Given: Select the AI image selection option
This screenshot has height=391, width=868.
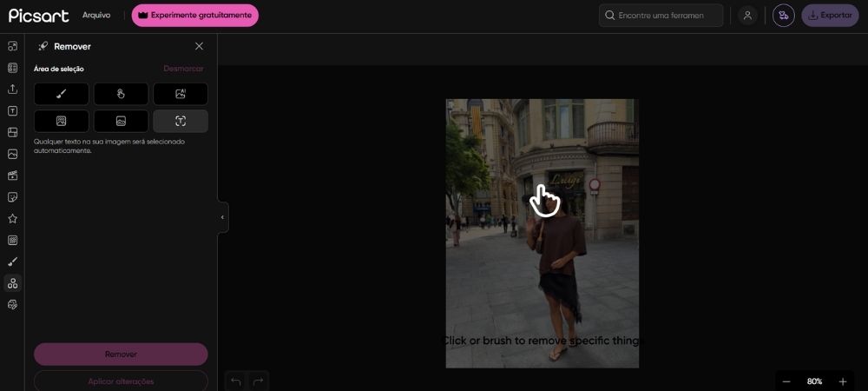Looking at the screenshot, I should point(181,94).
